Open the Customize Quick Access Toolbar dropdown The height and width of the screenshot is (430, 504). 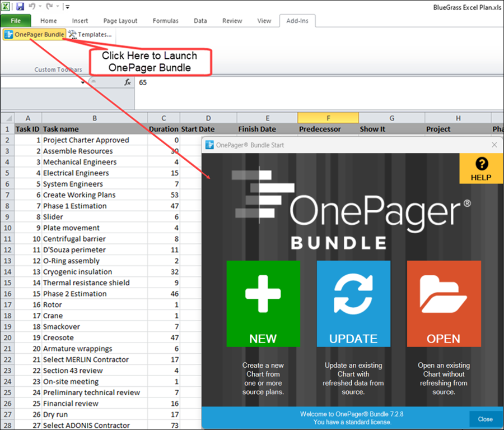point(67,6)
